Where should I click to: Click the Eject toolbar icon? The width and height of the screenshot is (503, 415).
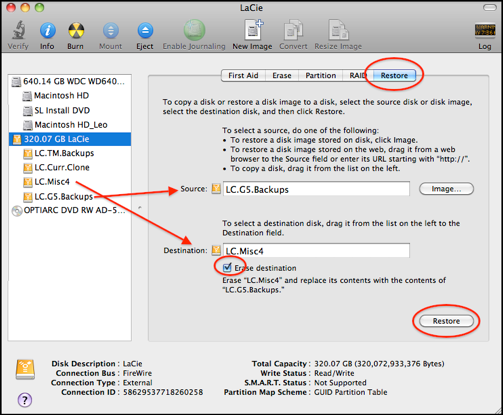click(145, 31)
